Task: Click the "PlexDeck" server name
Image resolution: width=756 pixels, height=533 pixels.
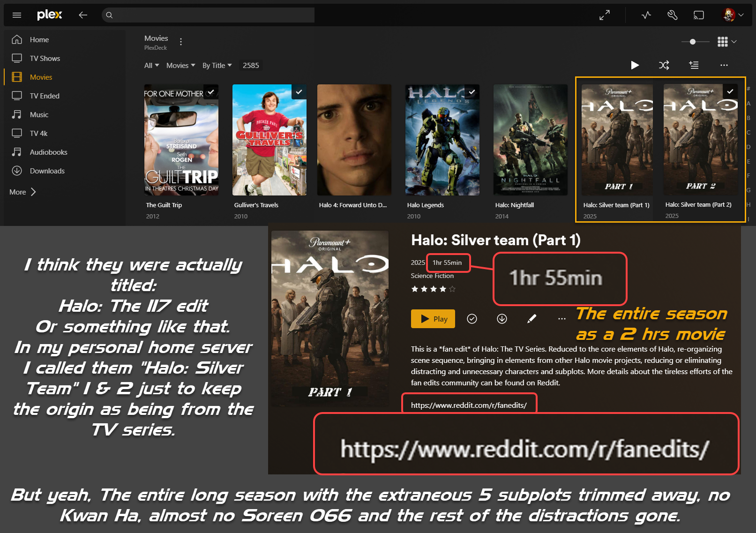Action: click(x=156, y=48)
